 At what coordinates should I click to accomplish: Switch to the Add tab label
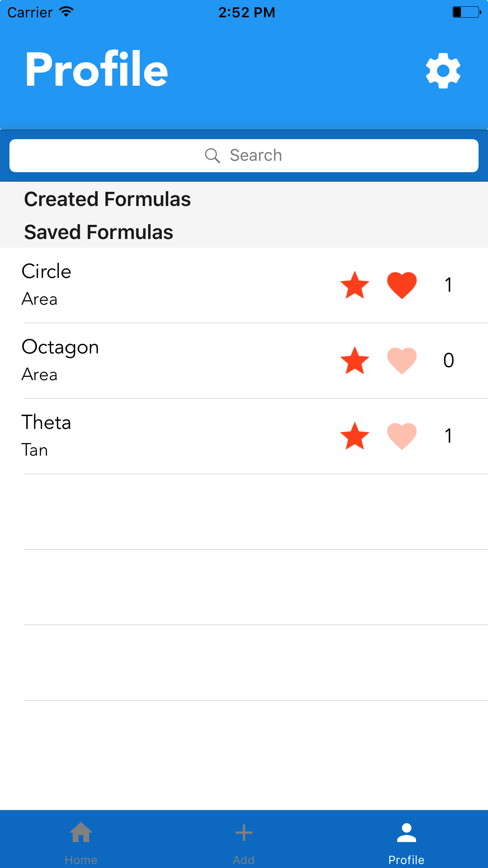pyautogui.click(x=244, y=860)
